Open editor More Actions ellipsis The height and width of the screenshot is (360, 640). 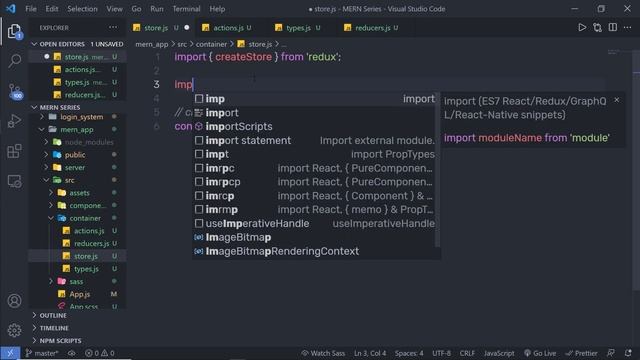[x=628, y=27]
